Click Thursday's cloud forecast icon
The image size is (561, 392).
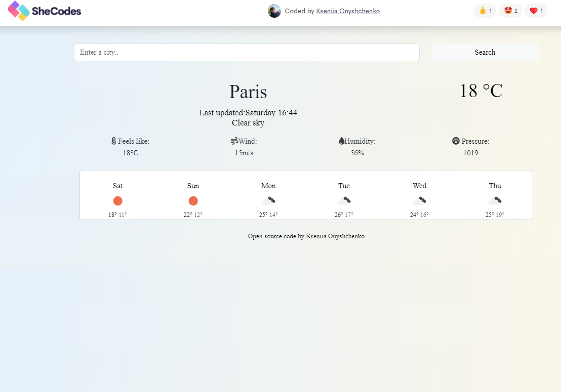[x=495, y=201]
